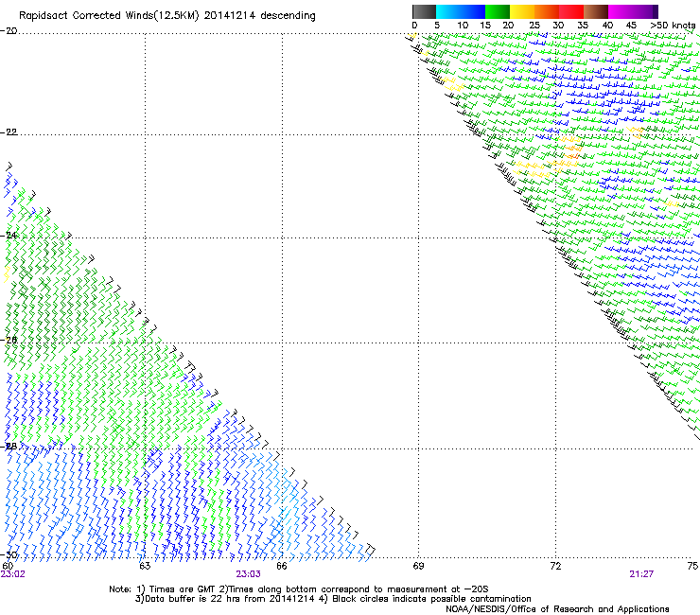Screen dimensions: 700x615
Task: Click the purple '23:03' swath time
Action: click(248, 574)
